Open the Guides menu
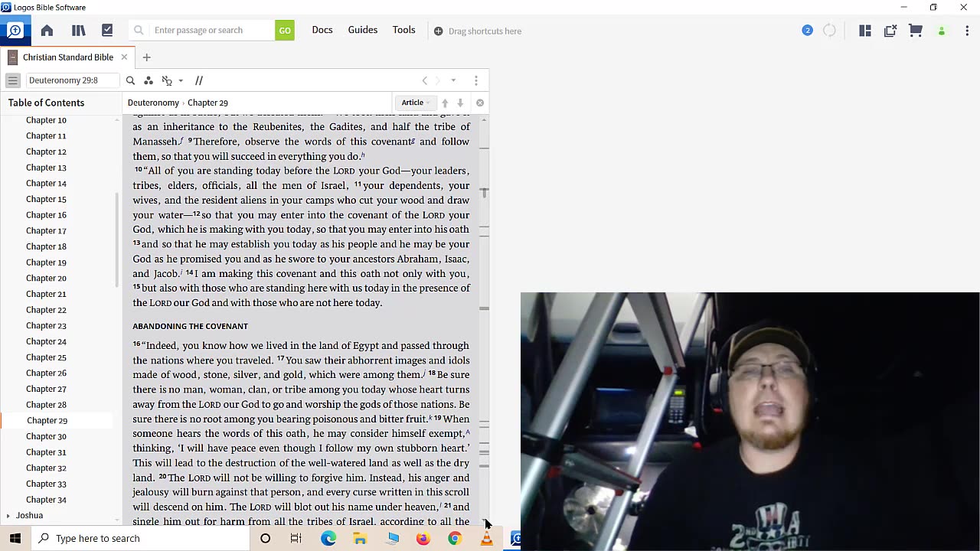 pyautogui.click(x=363, y=30)
